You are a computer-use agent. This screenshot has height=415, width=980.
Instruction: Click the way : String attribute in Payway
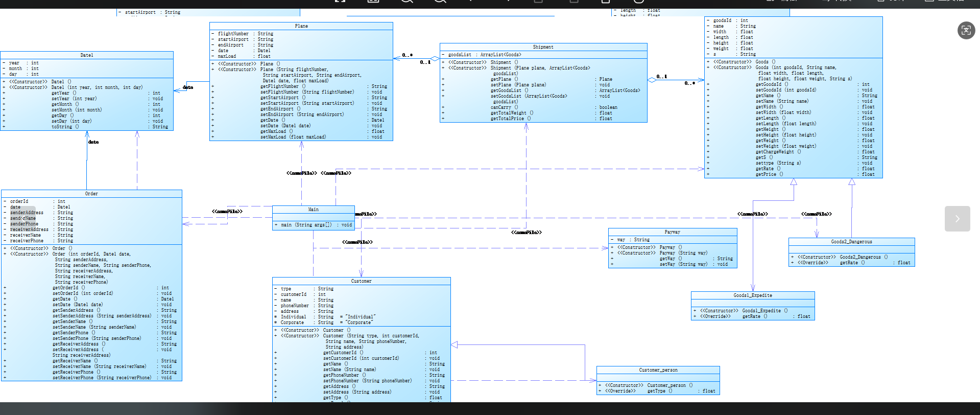pos(633,240)
